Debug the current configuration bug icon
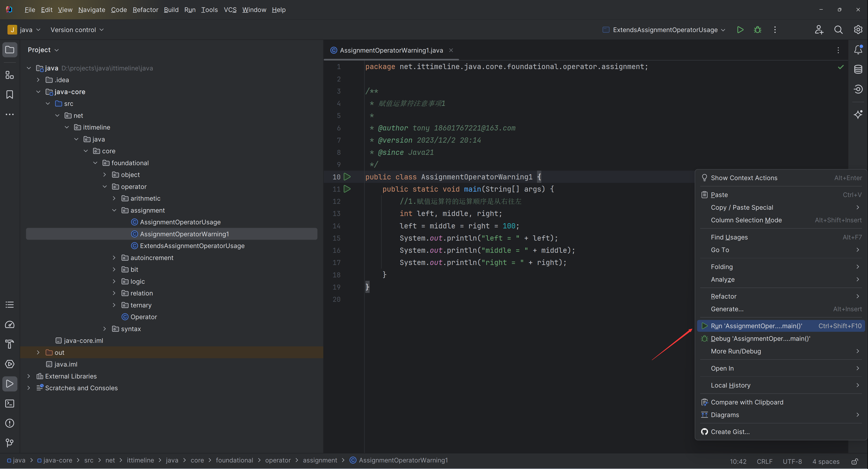 point(758,30)
